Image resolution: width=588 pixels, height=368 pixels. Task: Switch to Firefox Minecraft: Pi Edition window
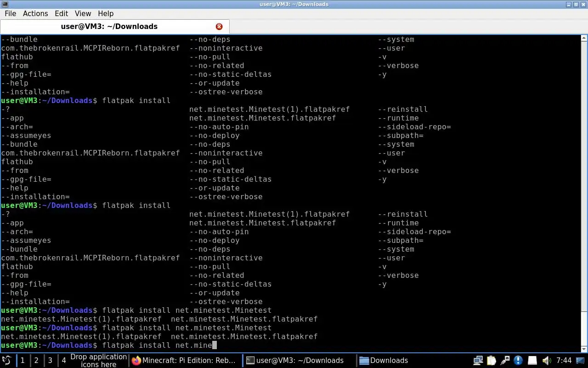point(184,360)
